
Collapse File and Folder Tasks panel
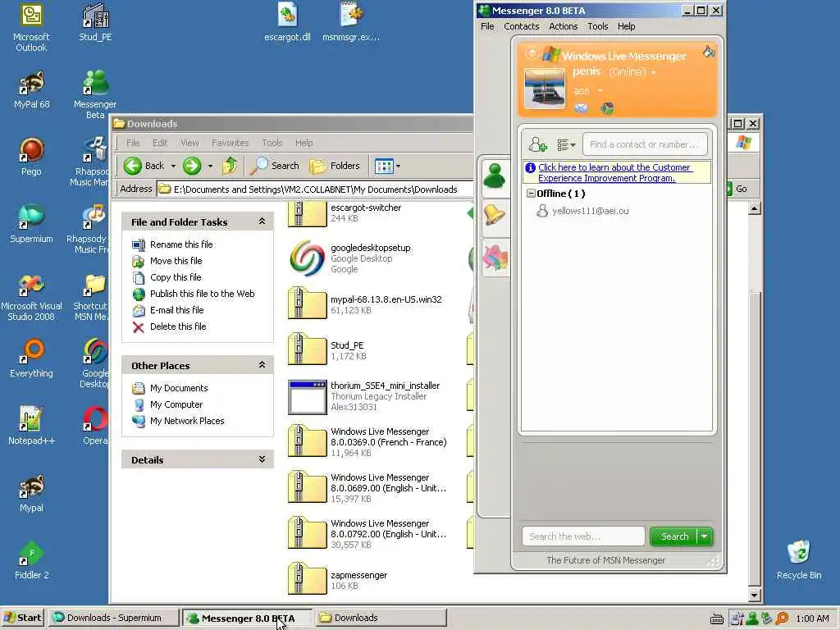pos(262,221)
